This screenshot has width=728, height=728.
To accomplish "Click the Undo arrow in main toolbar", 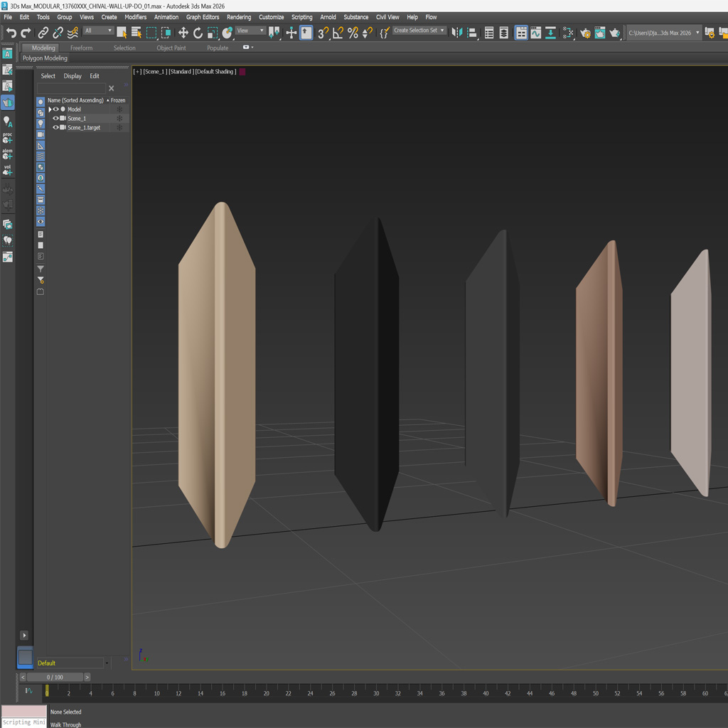I will pyautogui.click(x=11, y=33).
